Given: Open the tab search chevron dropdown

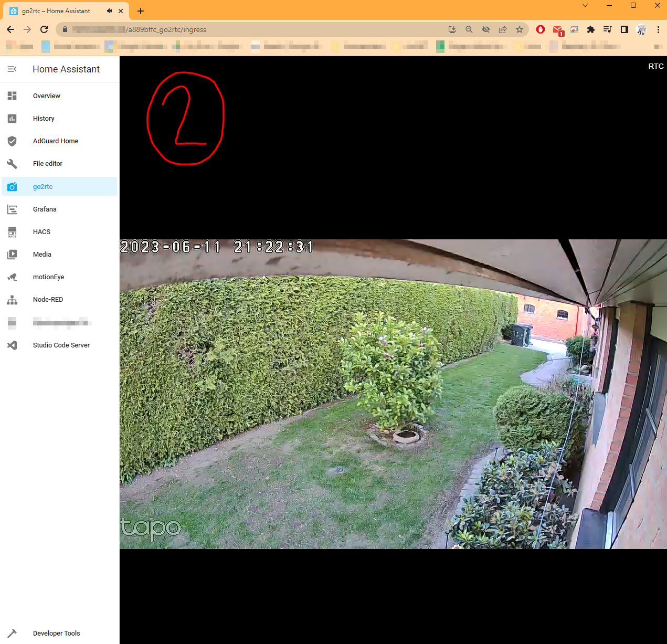Looking at the screenshot, I should tap(585, 5).
